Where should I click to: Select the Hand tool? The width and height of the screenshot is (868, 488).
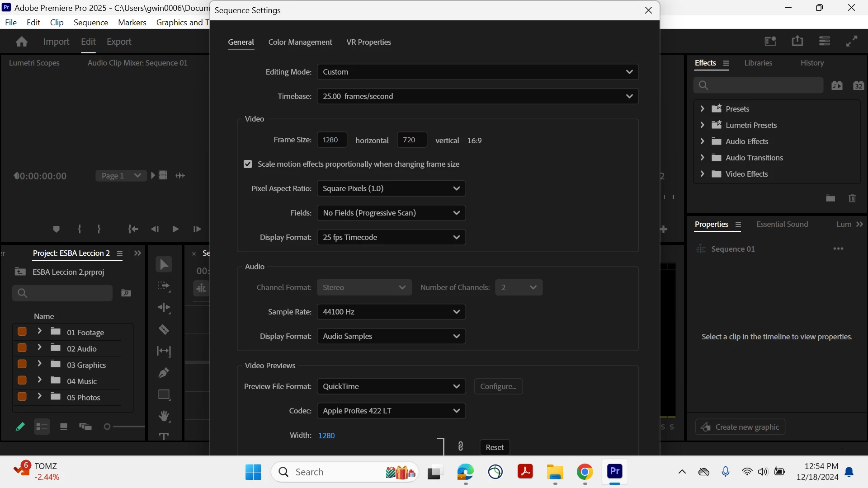[164, 416]
